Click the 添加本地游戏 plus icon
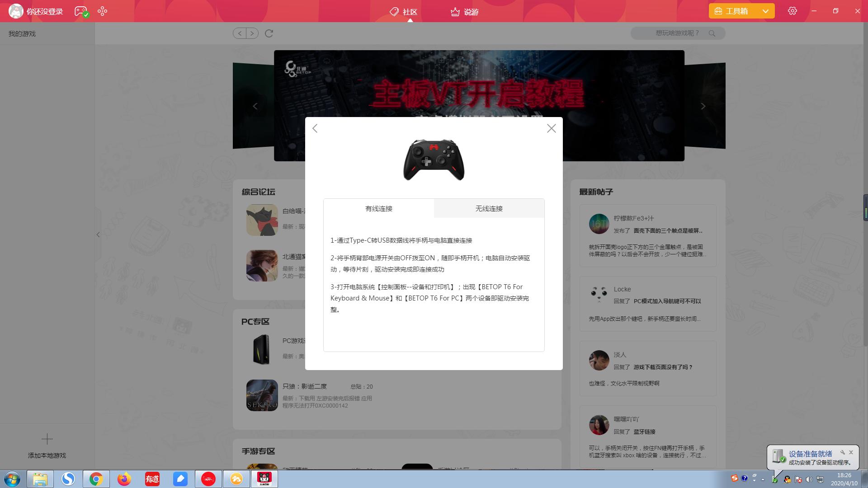The width and height of the screenshot is (868, 488). [47, 438]
